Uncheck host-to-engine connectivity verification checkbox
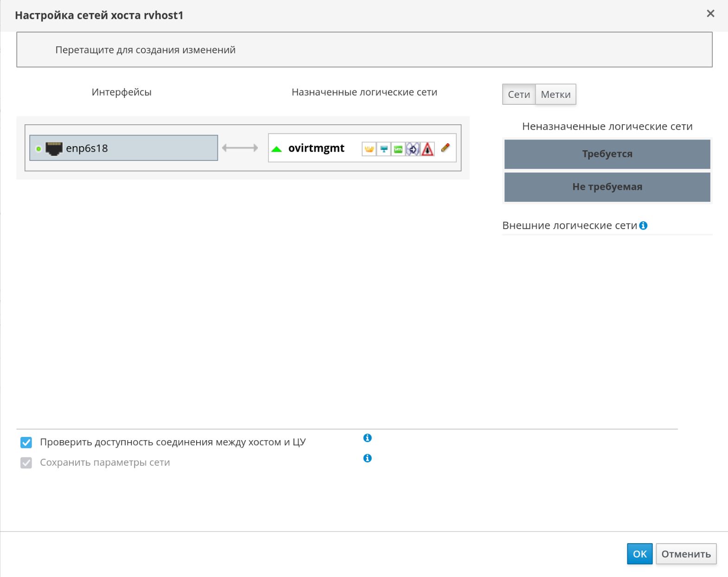 pos(26,442)
